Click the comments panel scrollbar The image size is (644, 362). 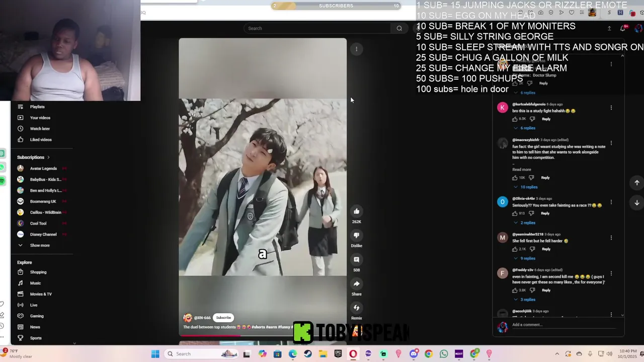click(622, 185)
